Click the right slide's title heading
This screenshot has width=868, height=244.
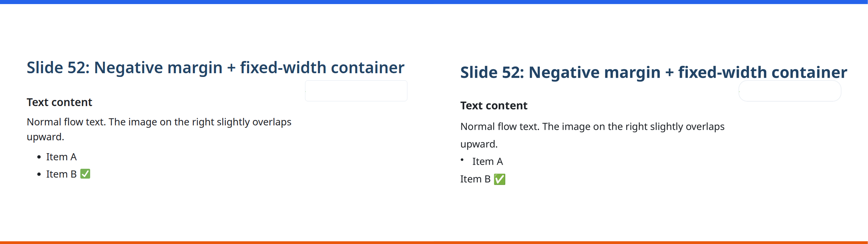(653, 72)
